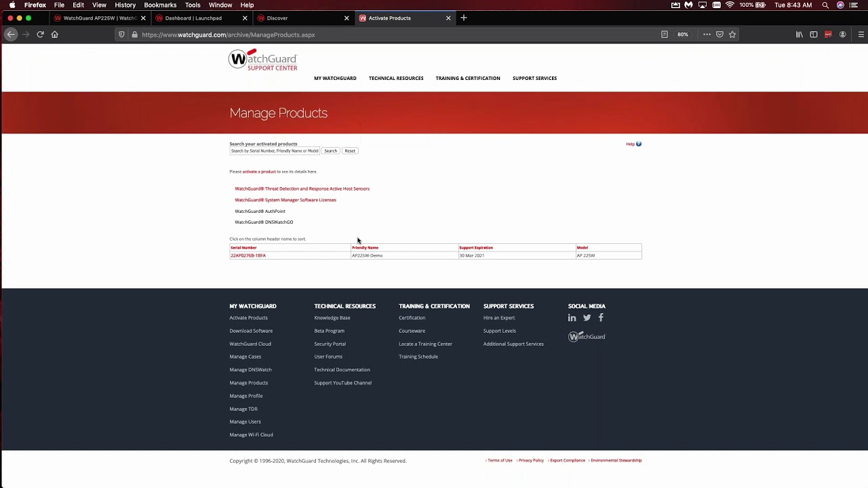Switch to the Dashboard | Launchpad tab
This screenshot has height=488, width=868.
[x=200, y=18]
